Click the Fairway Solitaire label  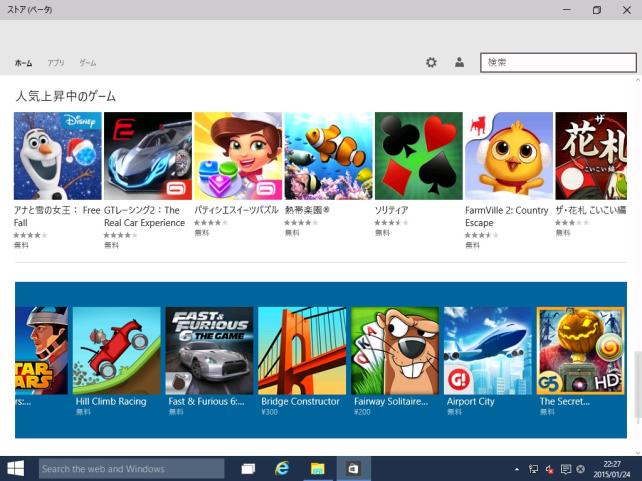[x=391, y=401]
